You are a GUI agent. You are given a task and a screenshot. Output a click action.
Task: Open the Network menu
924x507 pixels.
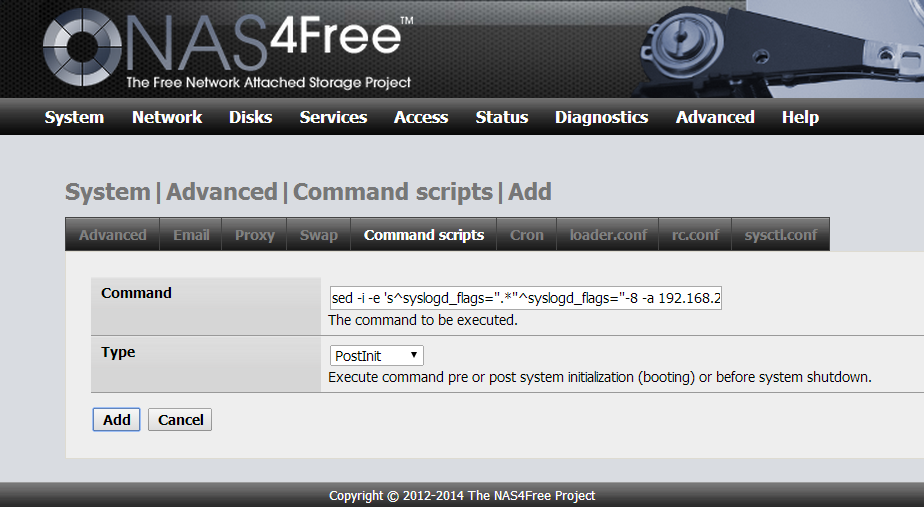click(x=167, y=117)
